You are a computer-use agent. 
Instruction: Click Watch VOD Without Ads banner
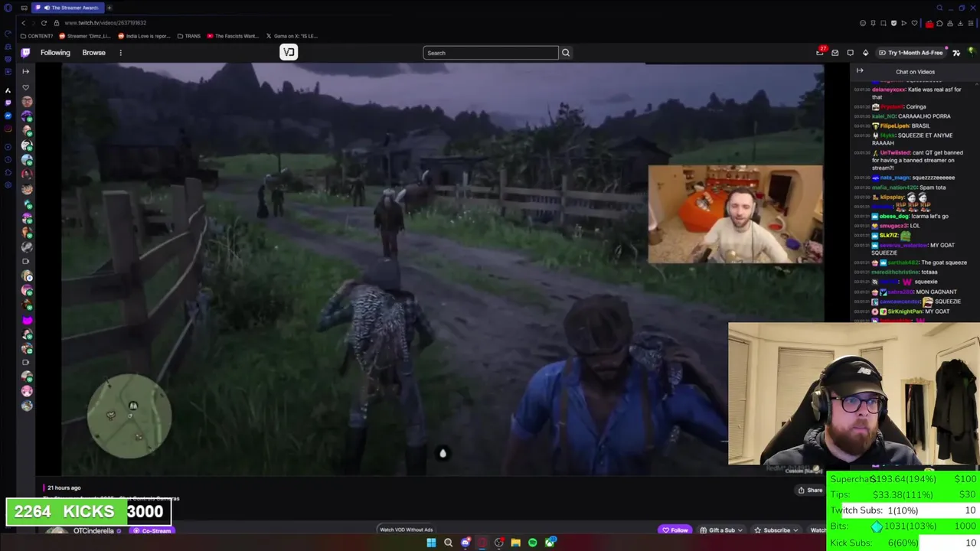click(x=407, y=530)
